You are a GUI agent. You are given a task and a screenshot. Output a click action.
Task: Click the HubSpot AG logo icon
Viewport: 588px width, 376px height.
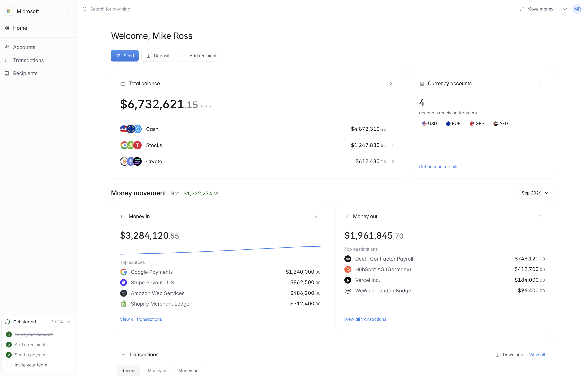[348, 269]
